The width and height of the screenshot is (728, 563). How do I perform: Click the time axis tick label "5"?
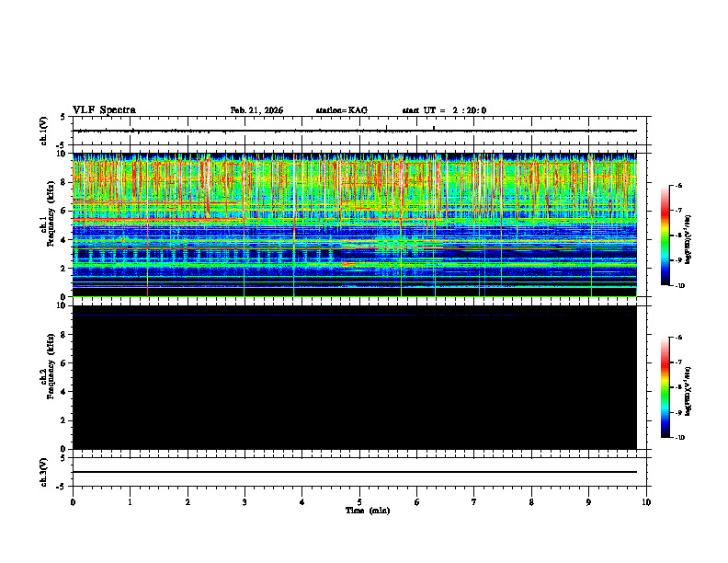pyautogui.click(x=359, y=502)
